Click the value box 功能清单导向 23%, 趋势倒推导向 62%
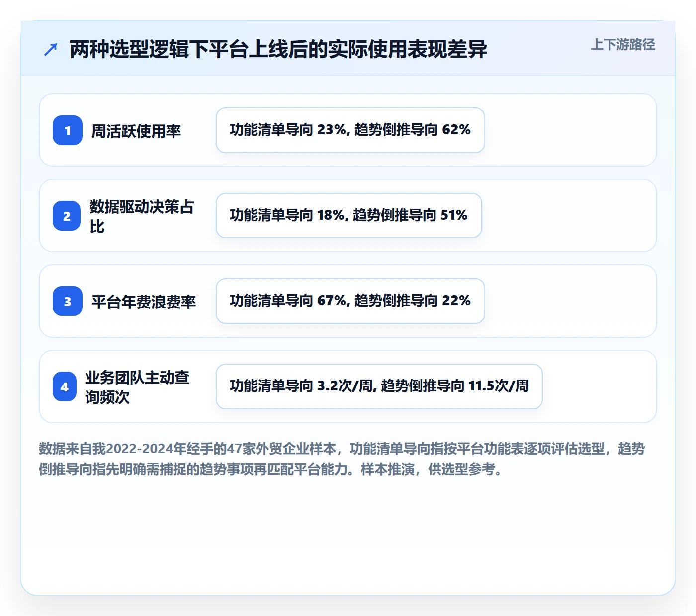Viewport: 696px width, 616px height. [x=350, y=130]
